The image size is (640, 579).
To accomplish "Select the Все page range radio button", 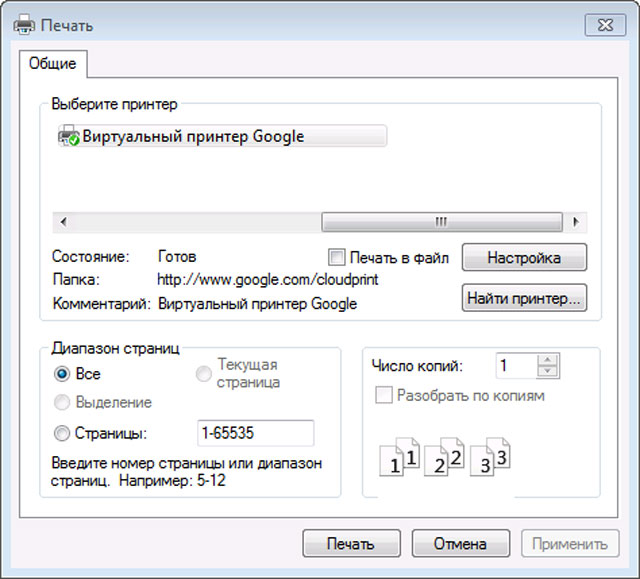I will point(62,374).
